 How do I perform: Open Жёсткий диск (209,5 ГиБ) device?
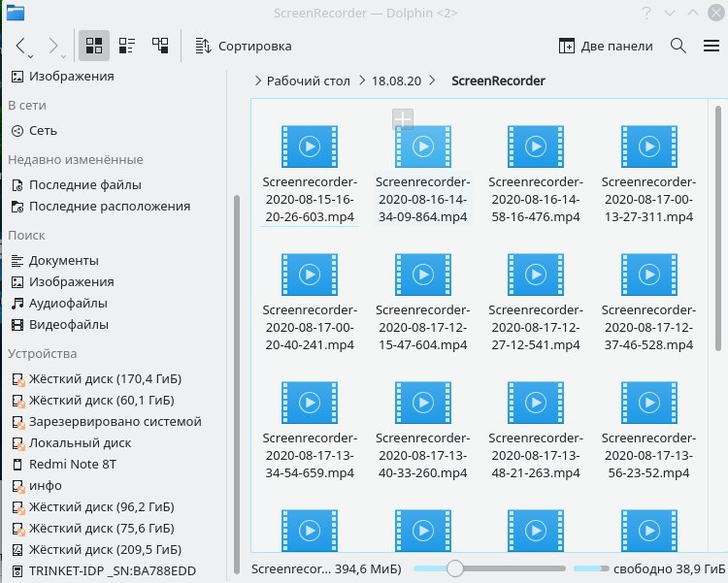[x=96, y=550]
